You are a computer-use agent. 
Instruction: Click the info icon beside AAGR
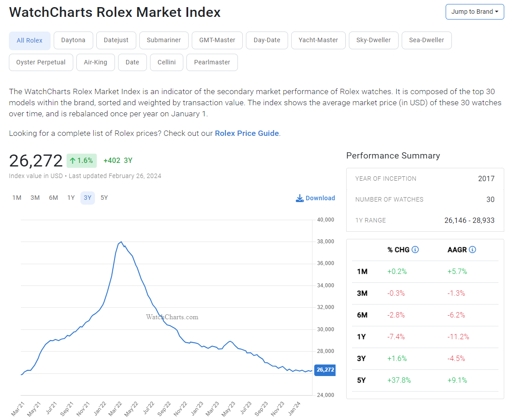pos(472,250)
